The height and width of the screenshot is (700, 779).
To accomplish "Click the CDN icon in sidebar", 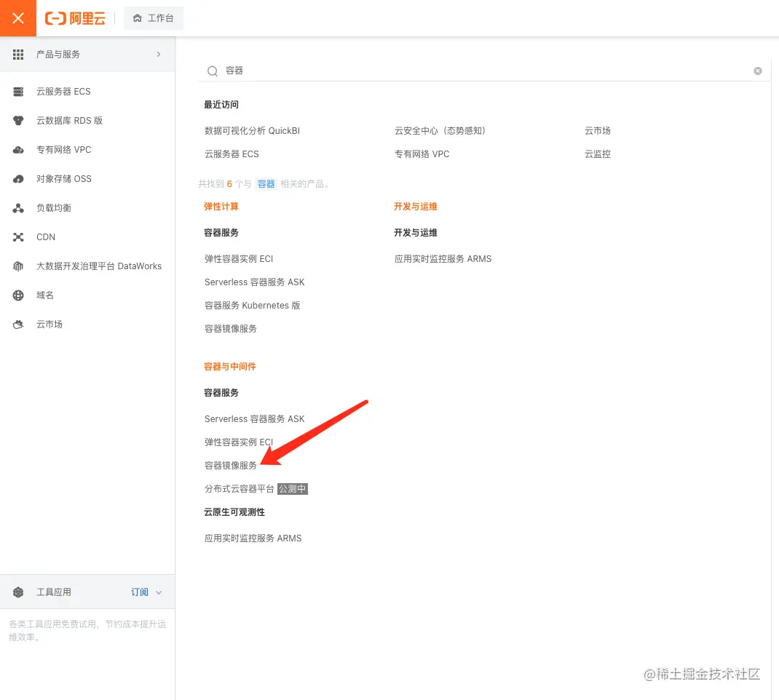I will pos(18,237).
